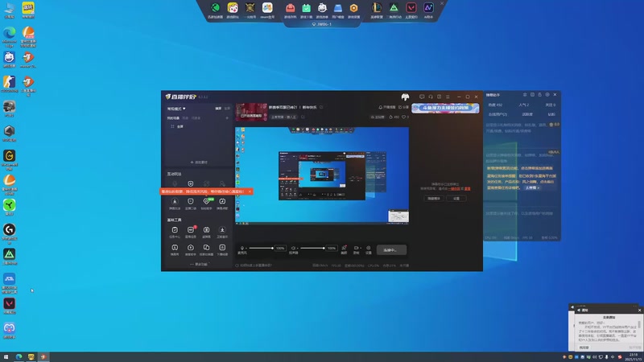The height and width of the screenshot is (362, 644).
Task: Toggle the go-live reminder bell
Action: click(386, 108)
